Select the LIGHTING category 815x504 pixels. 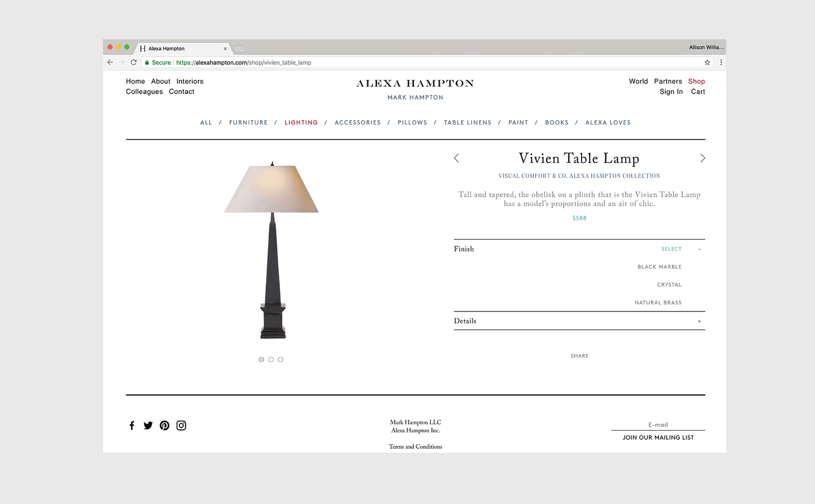301,123
